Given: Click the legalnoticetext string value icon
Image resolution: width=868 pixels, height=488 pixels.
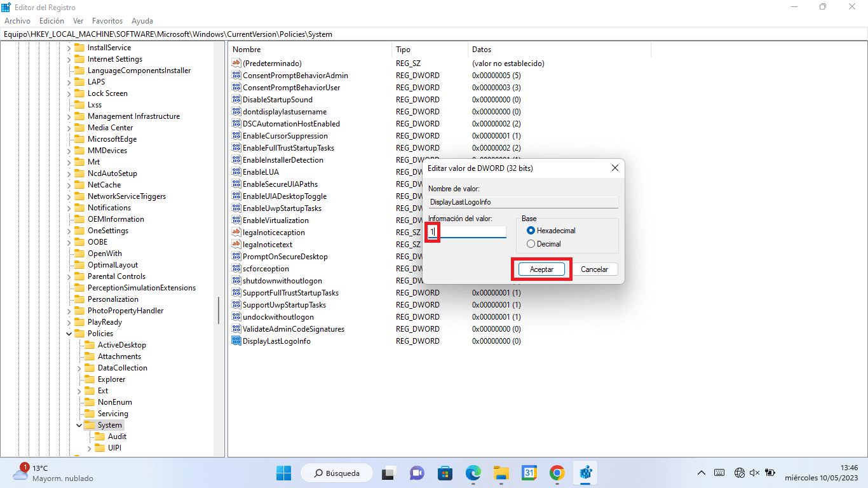Looking at the screenshot, I should [236, 245].
